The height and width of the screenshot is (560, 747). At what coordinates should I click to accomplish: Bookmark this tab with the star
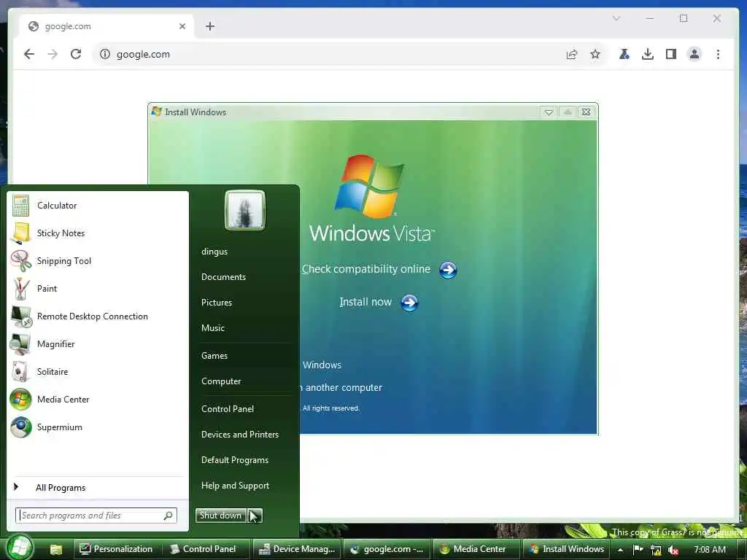click(x=595, y=54)
